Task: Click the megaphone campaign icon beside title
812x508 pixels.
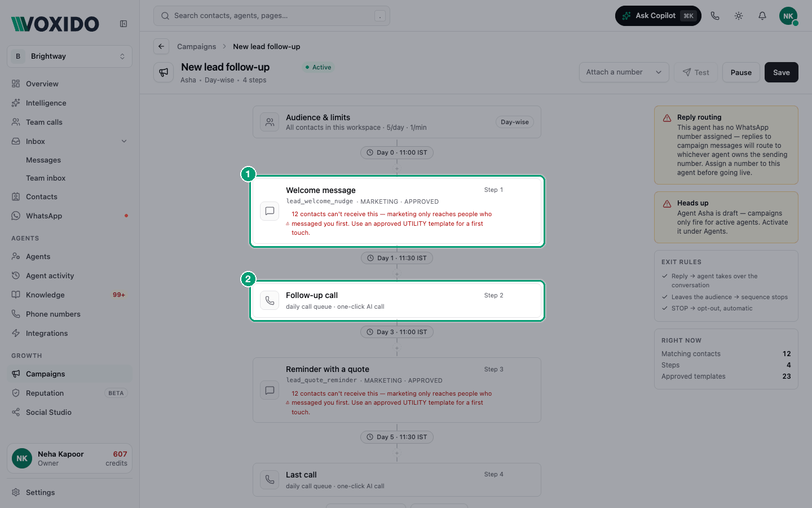Action: click(x=164, y=72)
